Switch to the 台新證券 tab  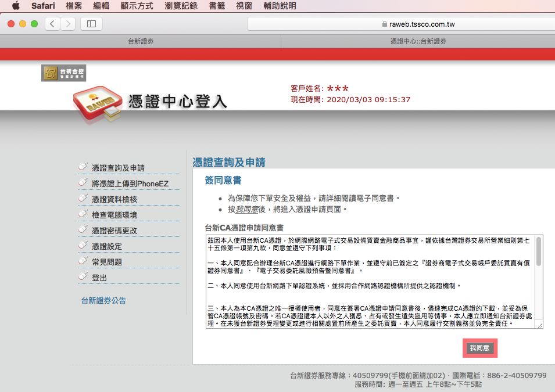[141, 41]
